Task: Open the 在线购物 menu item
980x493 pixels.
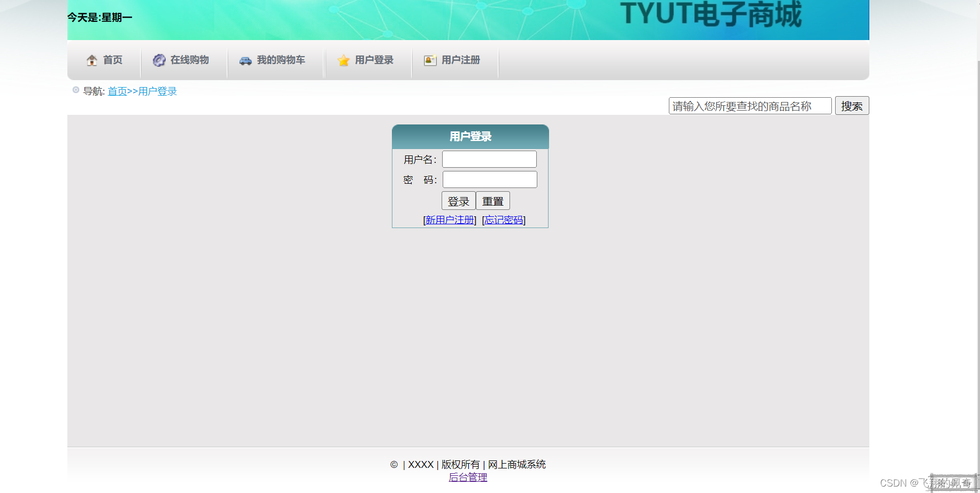Action: [188, 60]
